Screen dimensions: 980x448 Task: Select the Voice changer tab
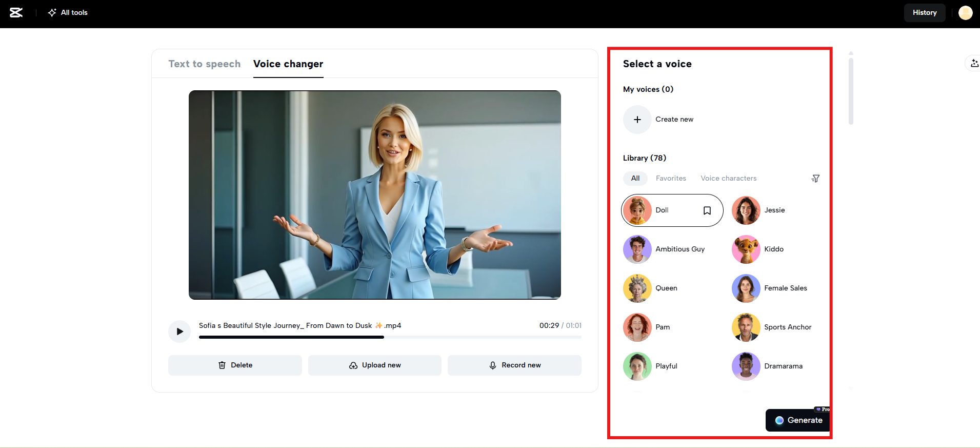tap(288, 64)
